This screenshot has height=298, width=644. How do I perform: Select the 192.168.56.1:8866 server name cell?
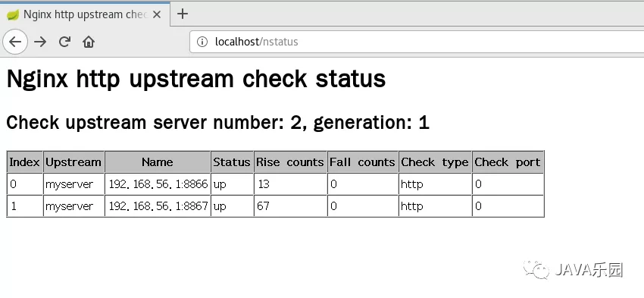click(158, 184)
